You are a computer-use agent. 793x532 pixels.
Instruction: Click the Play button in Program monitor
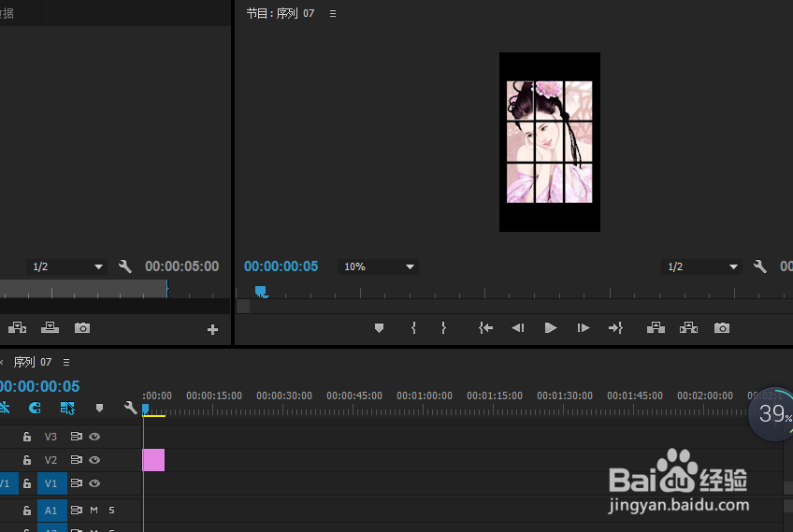point(550,328)
